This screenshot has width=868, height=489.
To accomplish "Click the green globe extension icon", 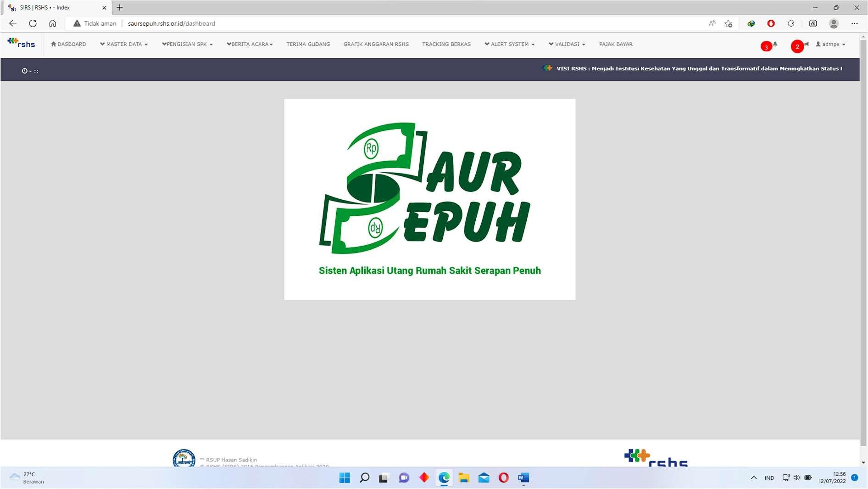I will 751,23.
